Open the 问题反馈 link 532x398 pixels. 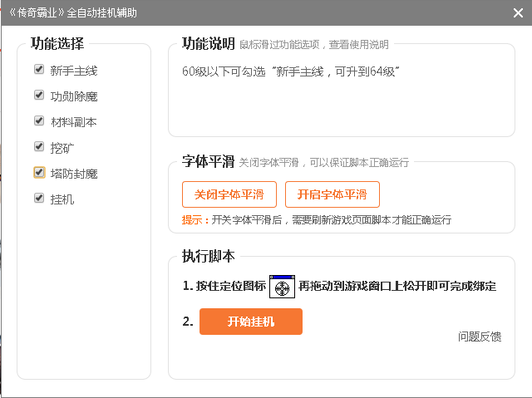pyautogui.click(x=480, y=337)
